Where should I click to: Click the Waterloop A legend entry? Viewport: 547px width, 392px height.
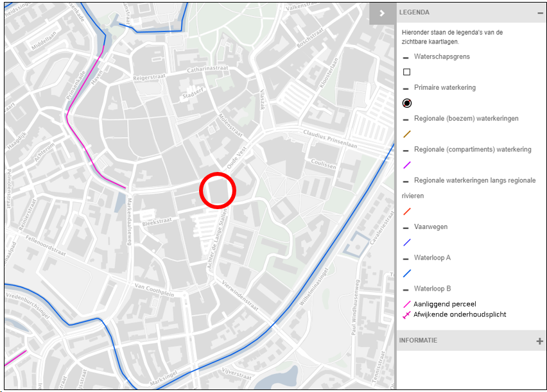tap(432, 258)
